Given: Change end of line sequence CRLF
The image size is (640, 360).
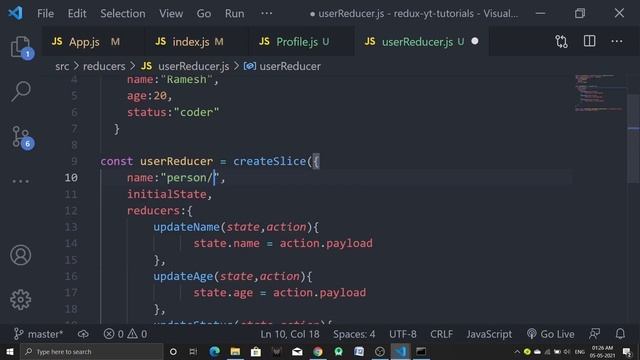Looking at the screenshot, I should (x=441, y=334).
